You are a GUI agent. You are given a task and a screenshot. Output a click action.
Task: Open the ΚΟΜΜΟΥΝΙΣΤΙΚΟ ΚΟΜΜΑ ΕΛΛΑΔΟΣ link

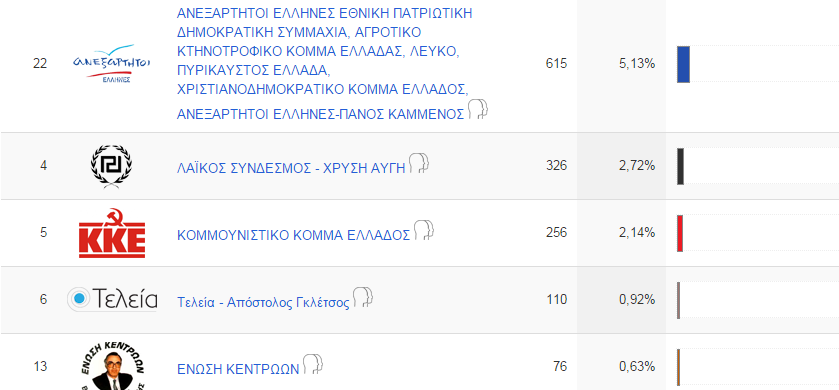point(293,235)
